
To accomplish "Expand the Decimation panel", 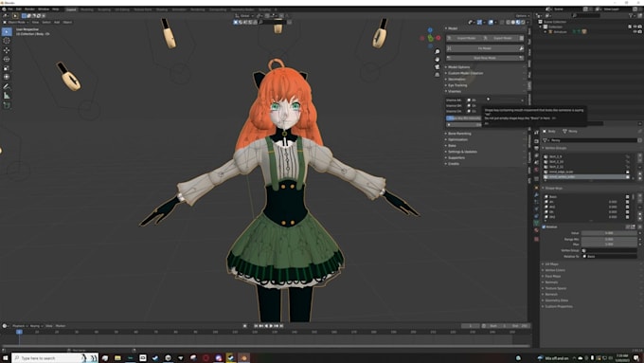I will [456, 79].
